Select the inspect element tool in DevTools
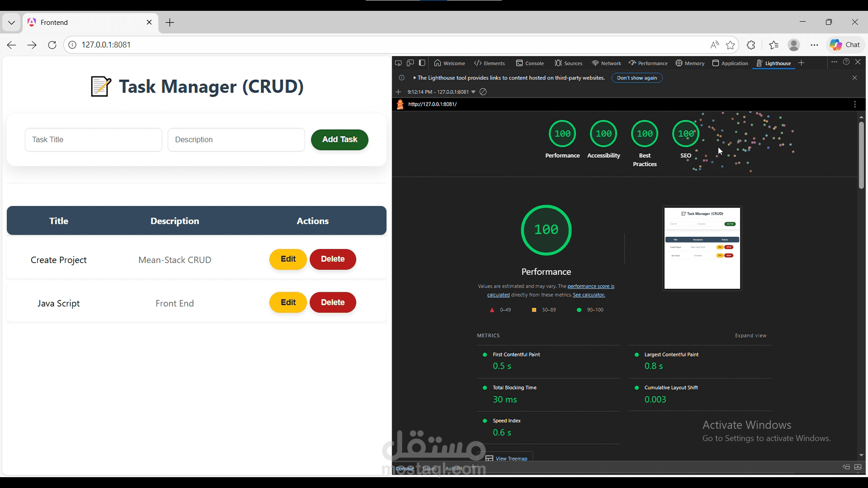Viewport: 868px width, 488px height. click(x=398, y=63)
